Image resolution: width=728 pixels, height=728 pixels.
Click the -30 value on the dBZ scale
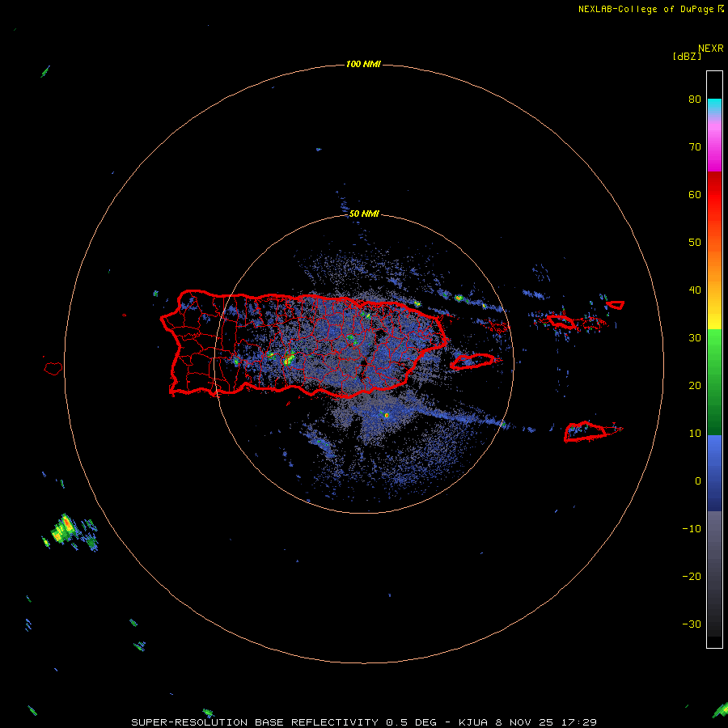pos(692,624)
